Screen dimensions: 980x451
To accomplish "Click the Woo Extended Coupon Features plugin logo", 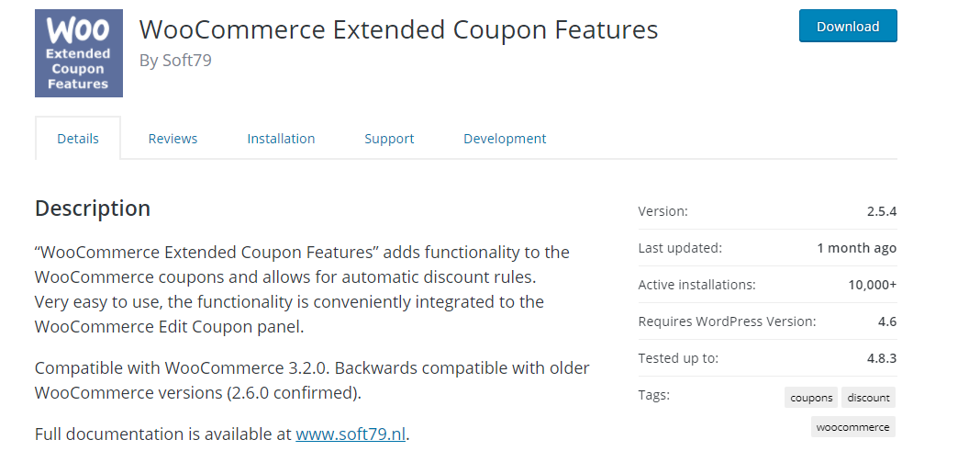I will 79,53.
